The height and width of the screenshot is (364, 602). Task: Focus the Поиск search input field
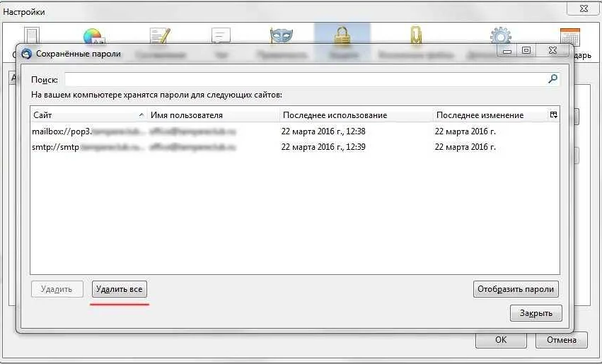coord(304,79)
